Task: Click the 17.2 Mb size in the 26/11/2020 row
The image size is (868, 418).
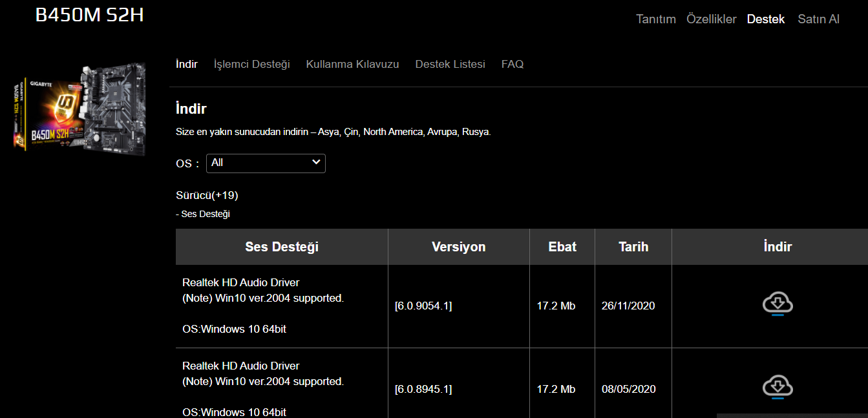Action: pyautogui.click(x=556, y=306)
